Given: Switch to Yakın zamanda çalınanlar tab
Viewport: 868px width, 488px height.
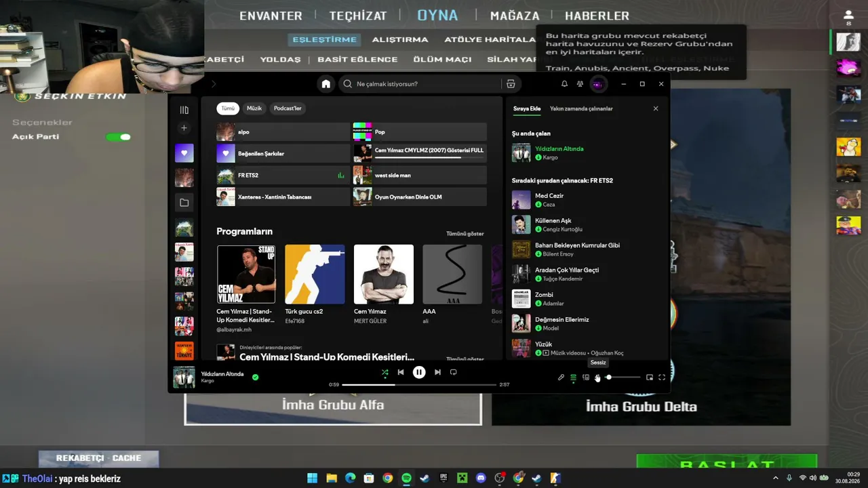Looking at the screenshot, I should click(x=581, y=108).
